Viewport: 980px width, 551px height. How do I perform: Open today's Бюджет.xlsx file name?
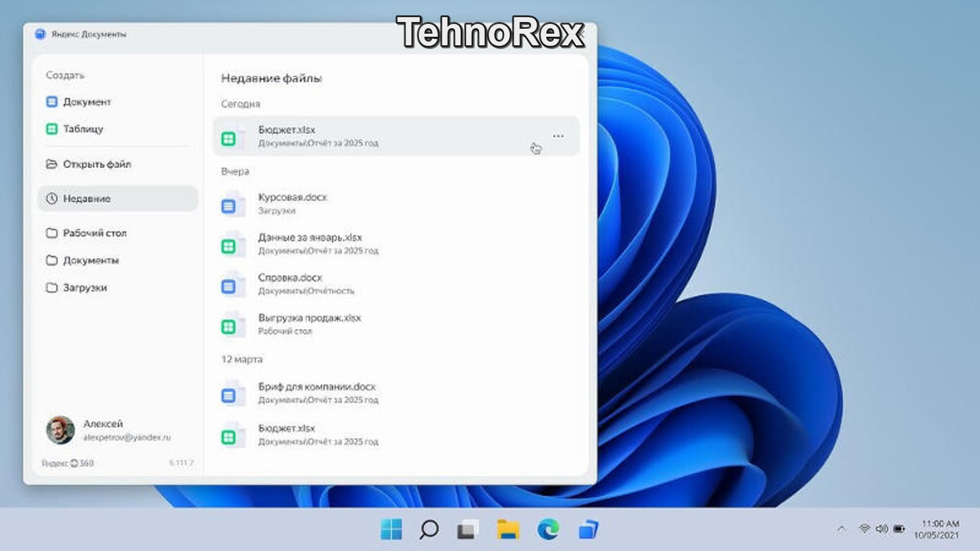pyautogui.click(x=287, y=130)
